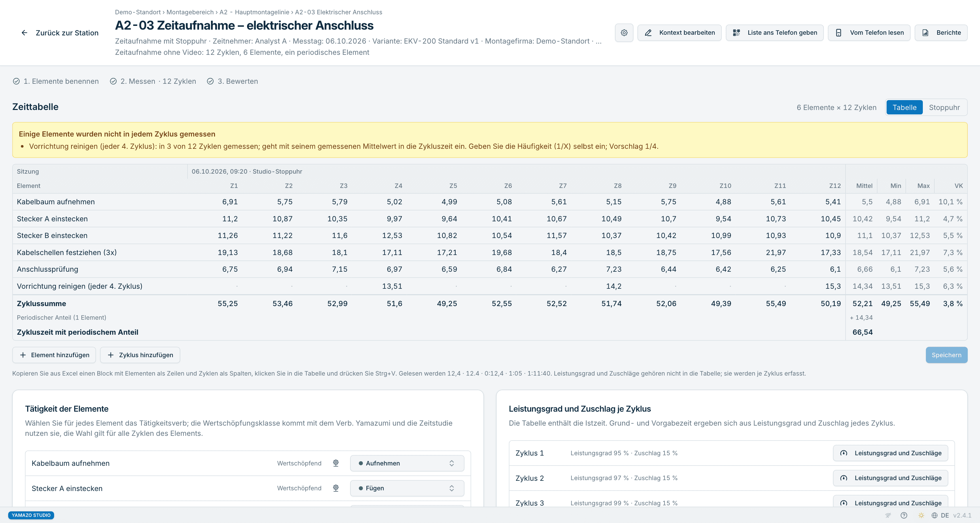Click the globe language icon next to DE
The width and height of the screenshot is (980, 523).
tap(934, 516)
